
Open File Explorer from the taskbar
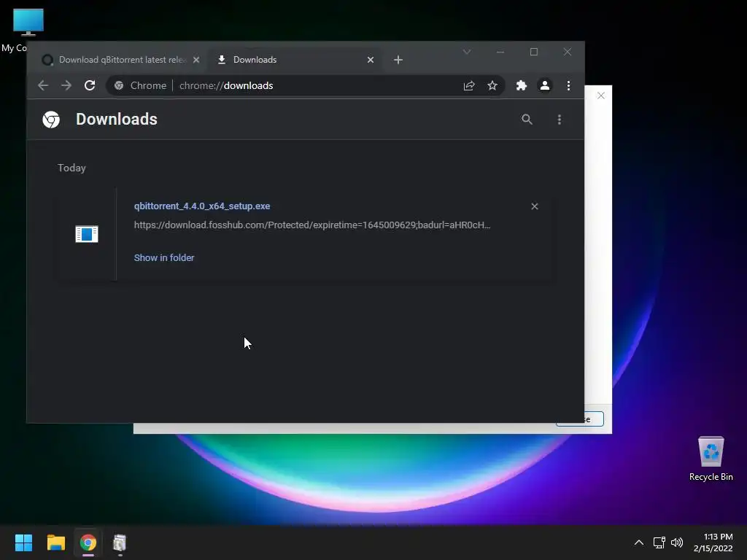tap(55, 542)
